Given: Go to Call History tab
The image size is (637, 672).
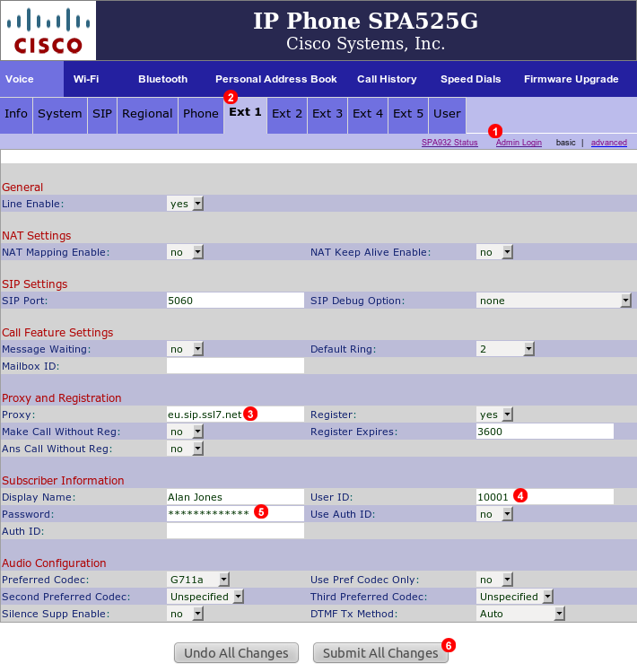Looking at the screenshot, I should pos(387,79).
